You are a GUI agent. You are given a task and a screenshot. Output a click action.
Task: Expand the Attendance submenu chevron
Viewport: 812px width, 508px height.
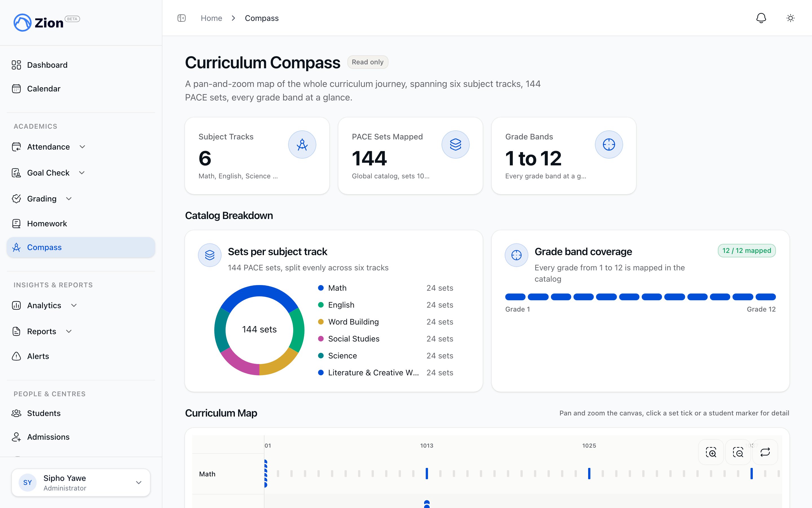tap(82, 147)
